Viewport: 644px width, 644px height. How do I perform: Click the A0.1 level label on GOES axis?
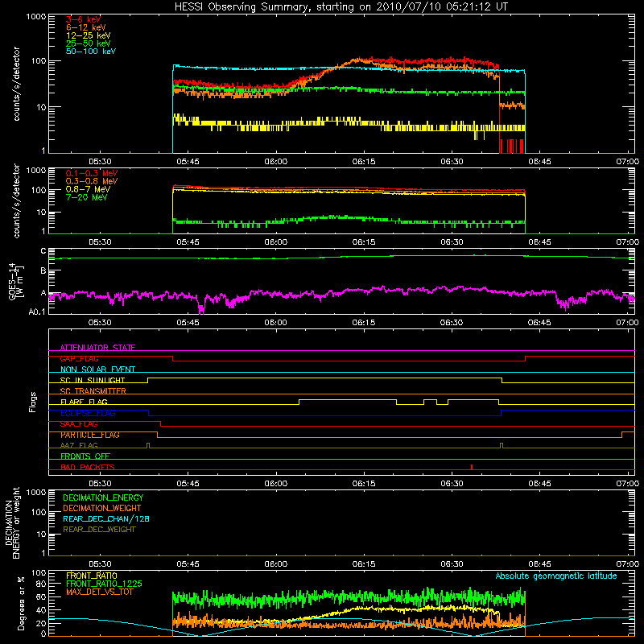point(37,312)
